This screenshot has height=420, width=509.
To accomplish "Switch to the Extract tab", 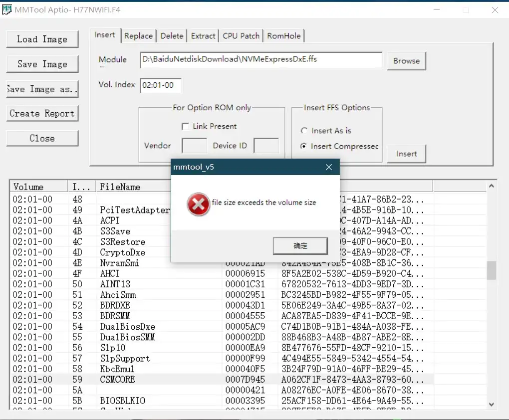I will [203, 35].
